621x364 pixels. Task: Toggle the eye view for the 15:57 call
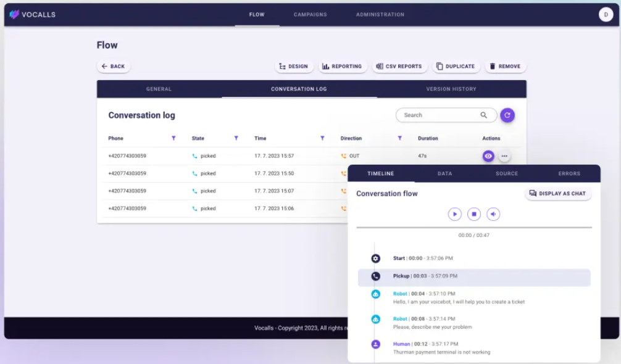click(488, 156)
